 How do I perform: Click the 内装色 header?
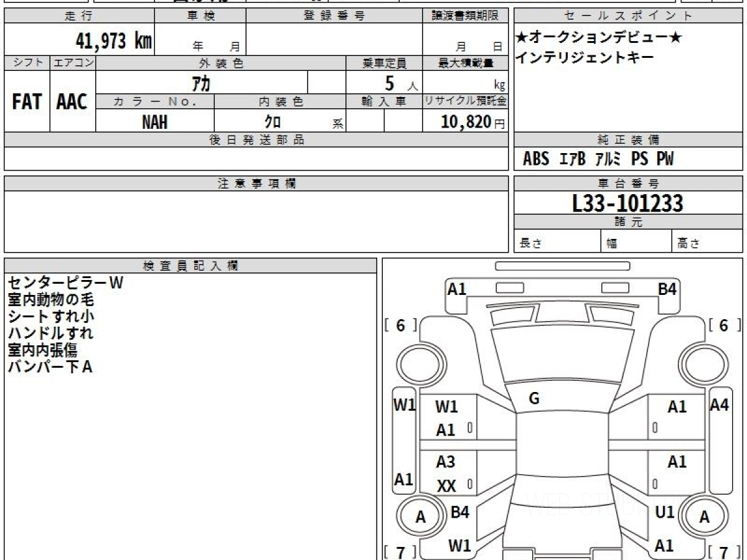point(280,101)
